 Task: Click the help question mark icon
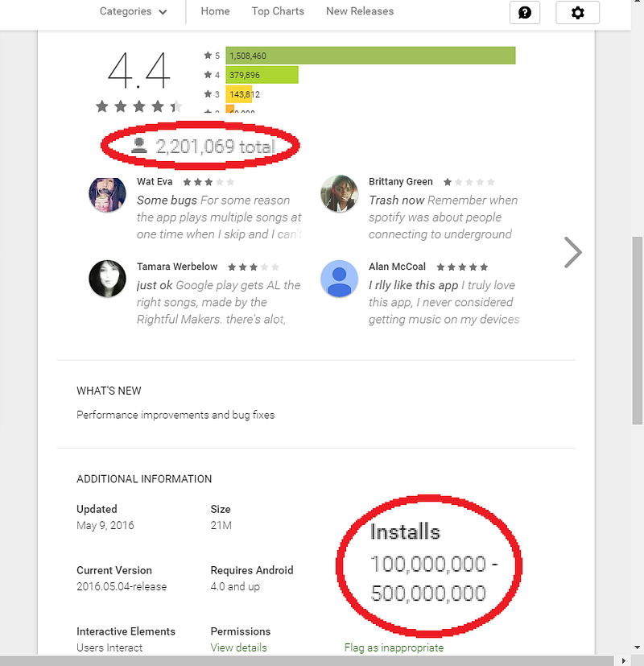click(x=525, y=12)
